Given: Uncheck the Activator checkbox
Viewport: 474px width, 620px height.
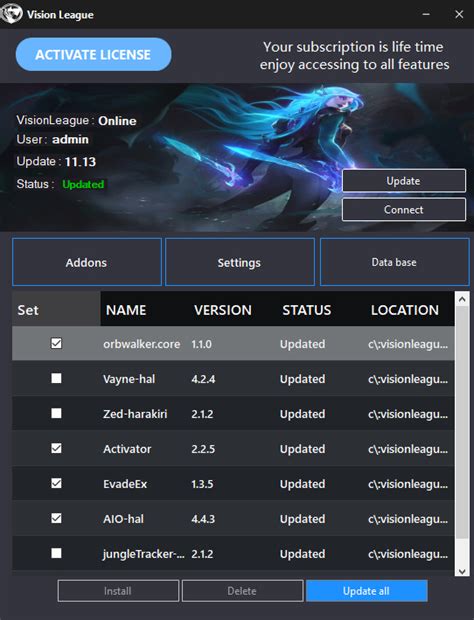Looking at the screenshot, I should [56, 448].
